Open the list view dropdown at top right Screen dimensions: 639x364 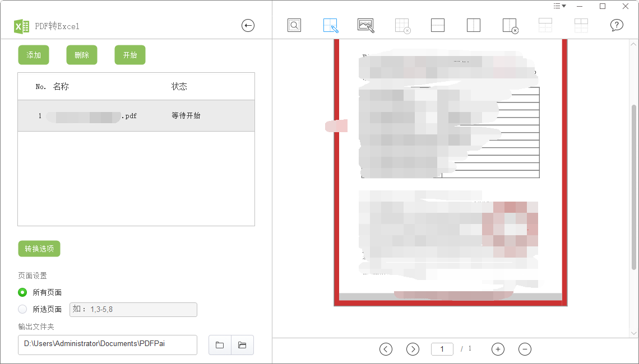559,6
